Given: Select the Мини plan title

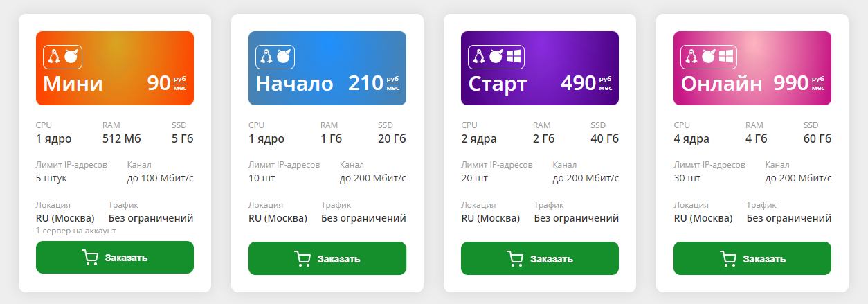Looking at the screenshot, I should click(73, 84).
